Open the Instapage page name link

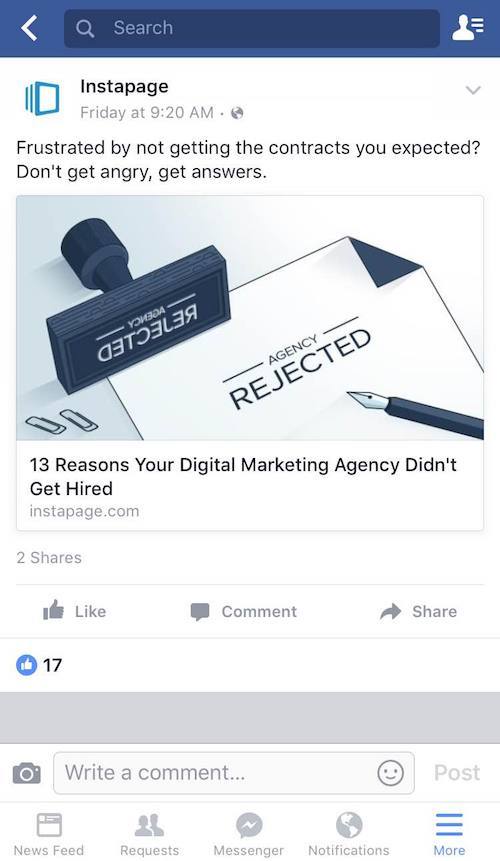(x=124, y=86)
